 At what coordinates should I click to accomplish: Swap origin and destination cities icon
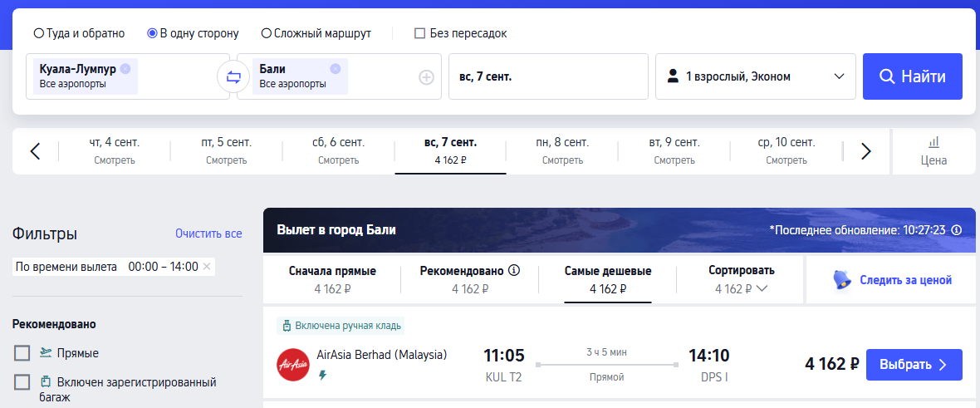coord(233,77)
